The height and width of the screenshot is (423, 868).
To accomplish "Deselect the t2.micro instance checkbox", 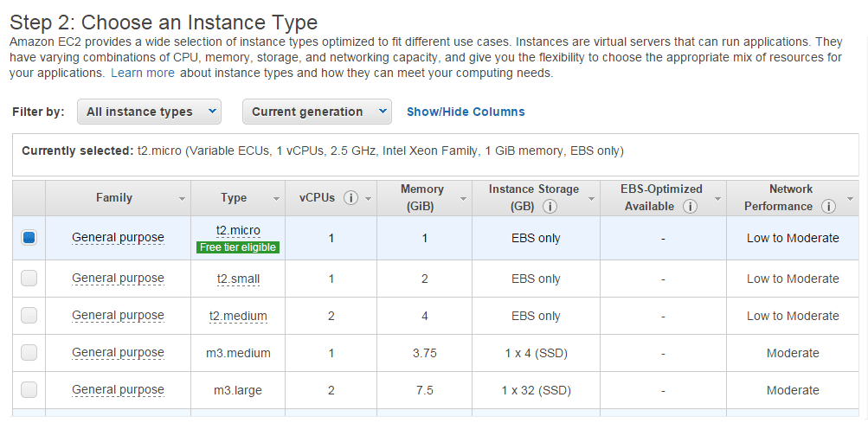I will coord(29,238).
